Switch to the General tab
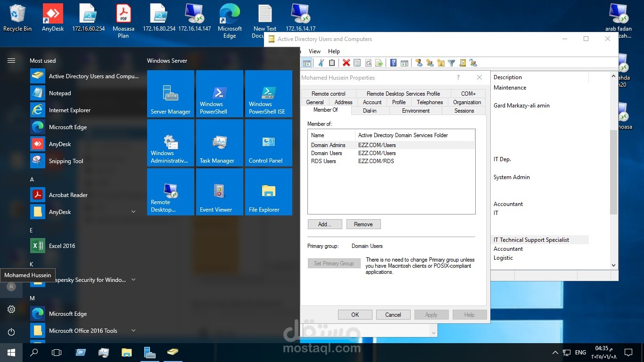 point(315,102)
